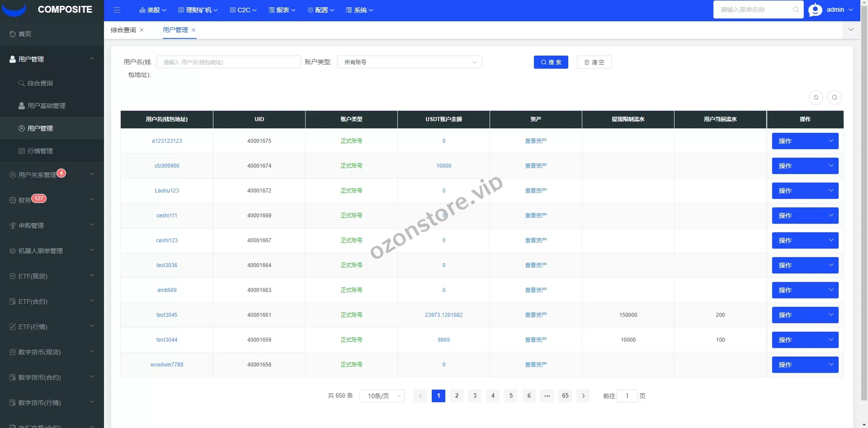
Task: Open 查看资产 link for test3045
Action: 536,315
